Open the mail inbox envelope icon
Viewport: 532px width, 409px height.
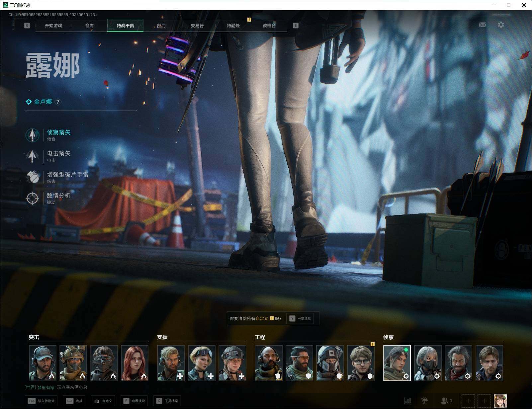[483, 25]
